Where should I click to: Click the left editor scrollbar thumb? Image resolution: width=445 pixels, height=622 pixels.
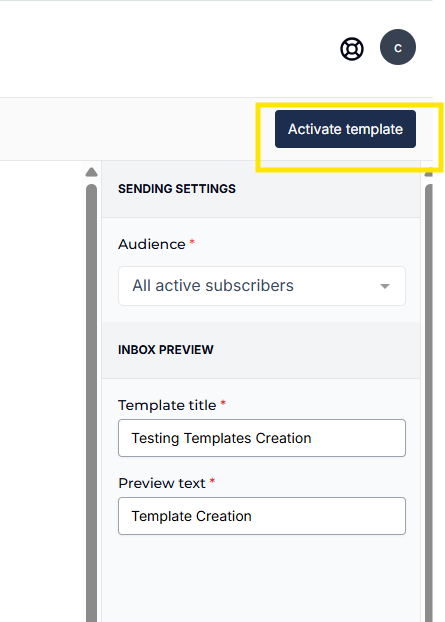tap(92, 403)
